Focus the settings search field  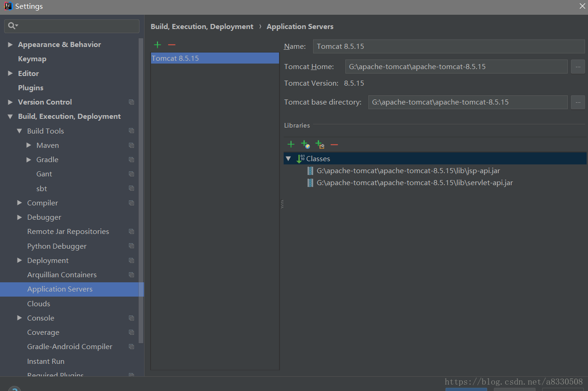click(72, 26)
